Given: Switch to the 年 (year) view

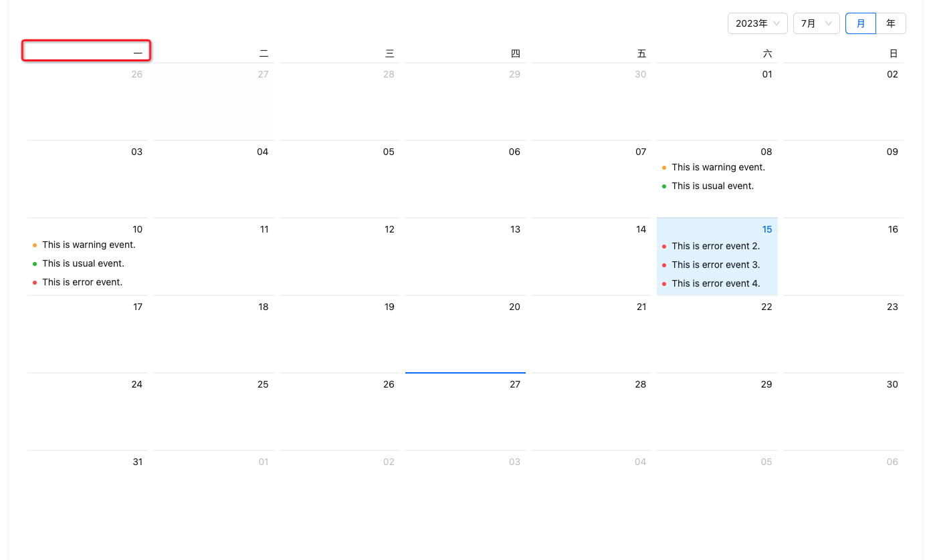Looking at the screenshot, I should coord(891,23).
